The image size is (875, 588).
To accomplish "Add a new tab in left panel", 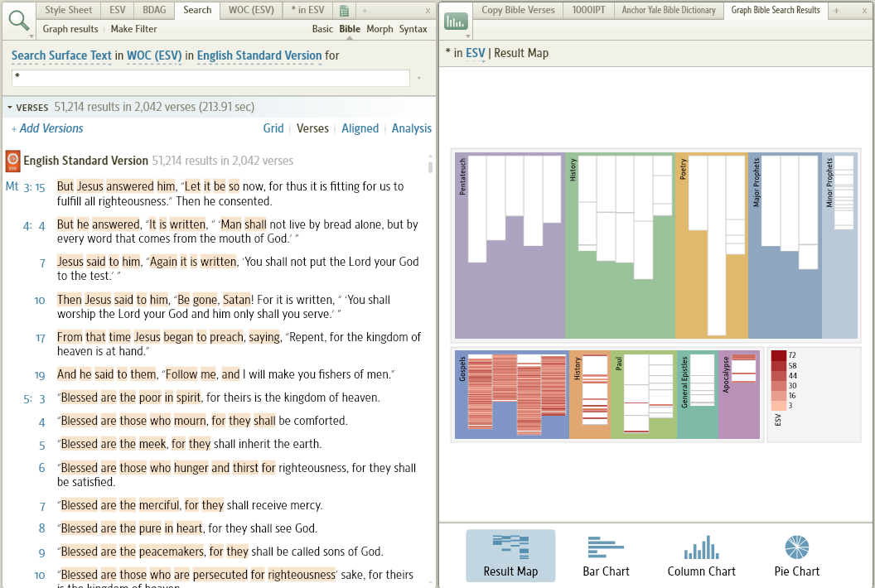I will click(365, 11).
